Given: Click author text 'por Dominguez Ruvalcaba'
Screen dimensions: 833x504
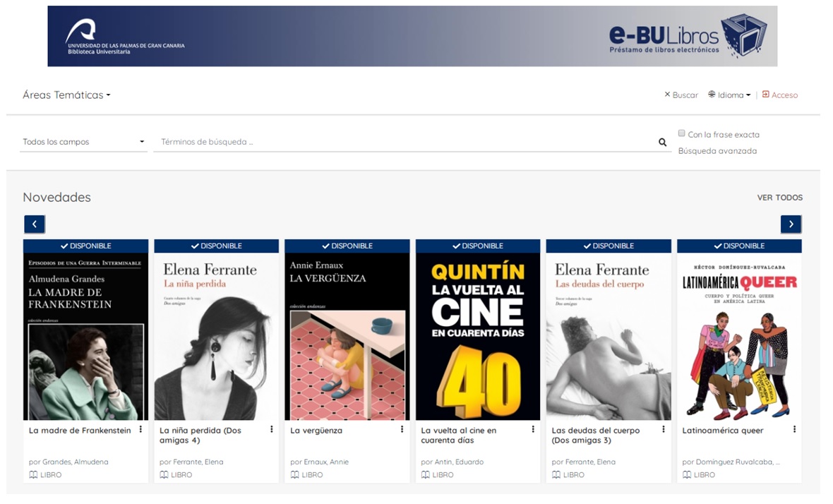Looking at the screenshot, I should click(731, 462).
